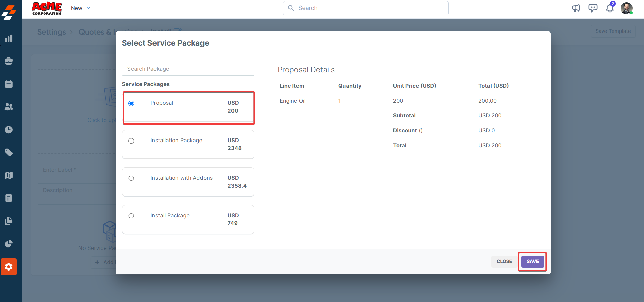Click the user profile avatar
Screen dimensions: 644x302
coord(626,8)
